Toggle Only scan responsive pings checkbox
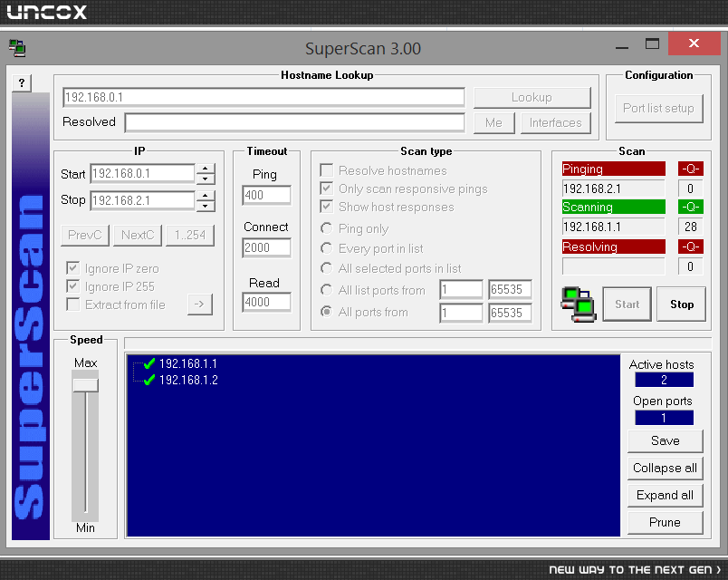This screenshot has width=728, height=580. pos(326,188)
